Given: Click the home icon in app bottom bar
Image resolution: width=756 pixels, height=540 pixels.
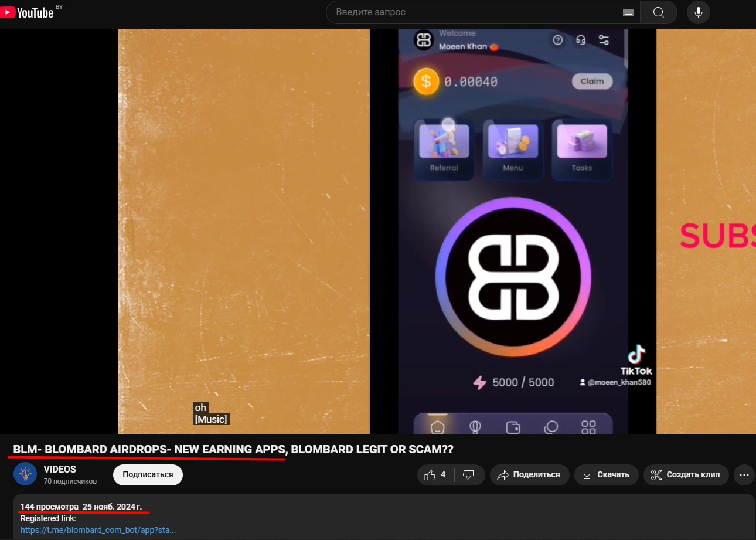Looking at the screenshot, I should pyautogui.click(x=437, y=427).
